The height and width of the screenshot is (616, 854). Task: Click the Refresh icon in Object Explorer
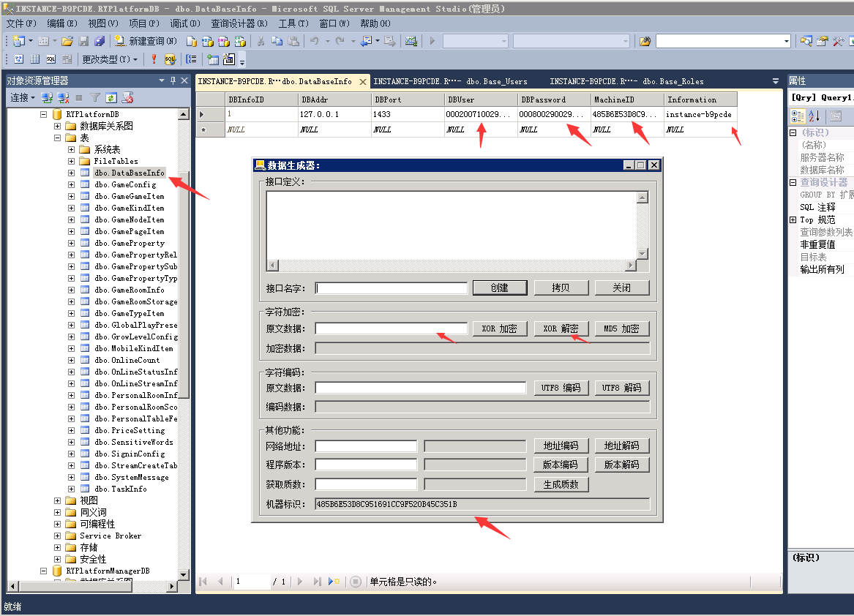point(111,97)
